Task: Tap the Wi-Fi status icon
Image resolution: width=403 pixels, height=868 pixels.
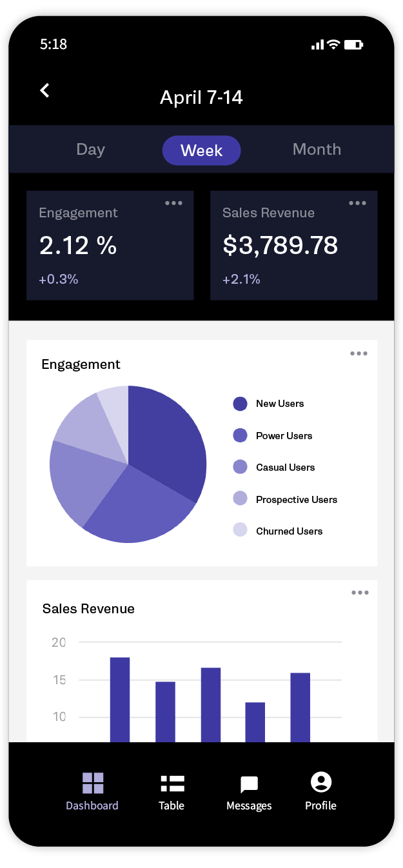Action: (x=333, y=44)
